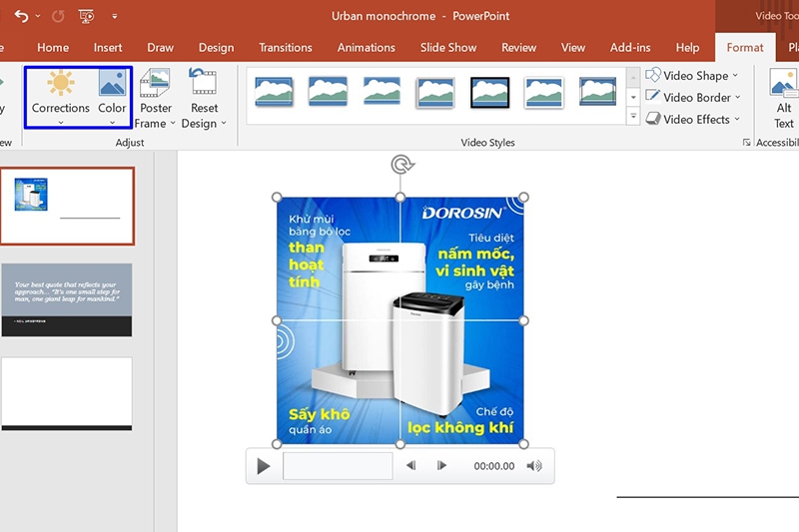Play the video

(x=263, y=466)
